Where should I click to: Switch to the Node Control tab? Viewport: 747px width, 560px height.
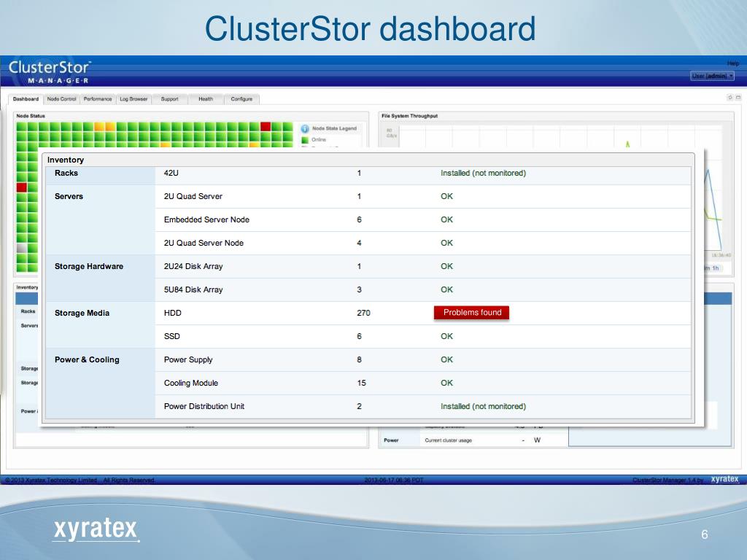tap(61, 99)
